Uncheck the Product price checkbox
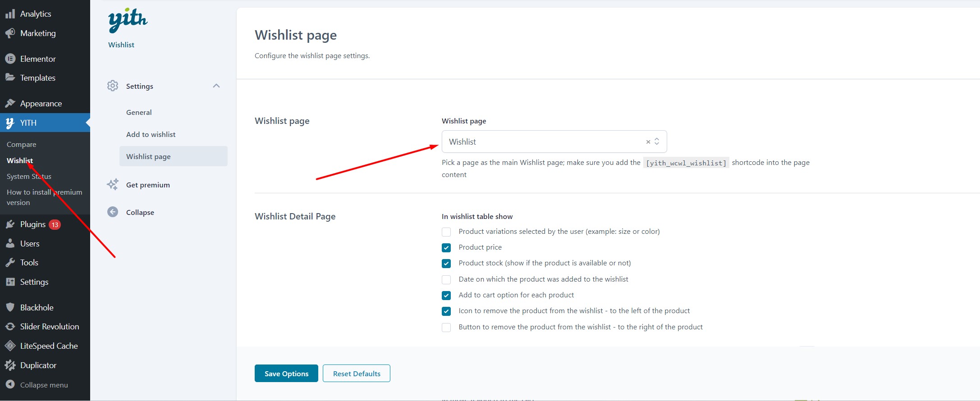This screenshot has width=980, height=401. point(446,248)
